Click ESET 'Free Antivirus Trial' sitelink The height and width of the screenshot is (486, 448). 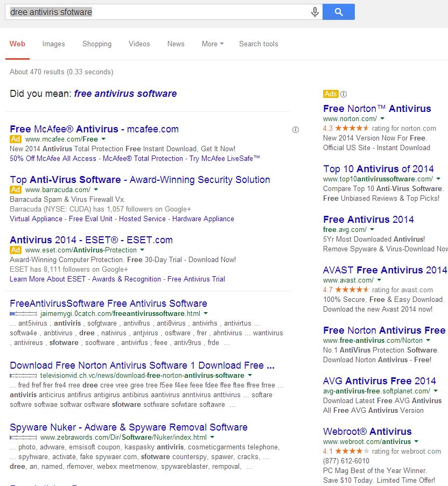[196, 279]
